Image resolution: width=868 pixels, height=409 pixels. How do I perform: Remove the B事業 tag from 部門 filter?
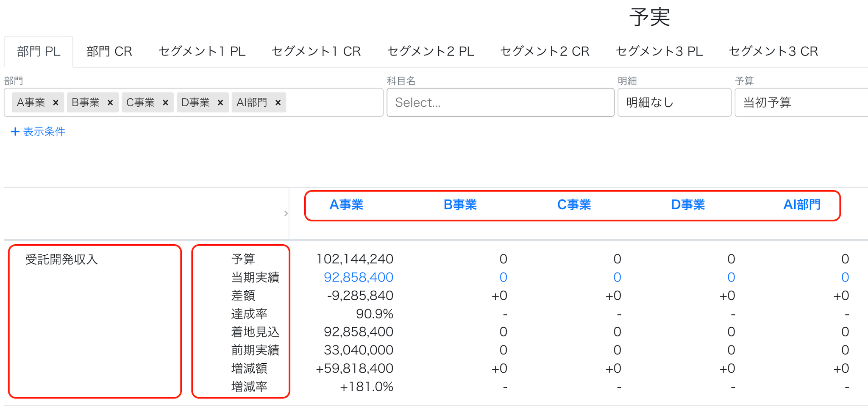[110, 102]
